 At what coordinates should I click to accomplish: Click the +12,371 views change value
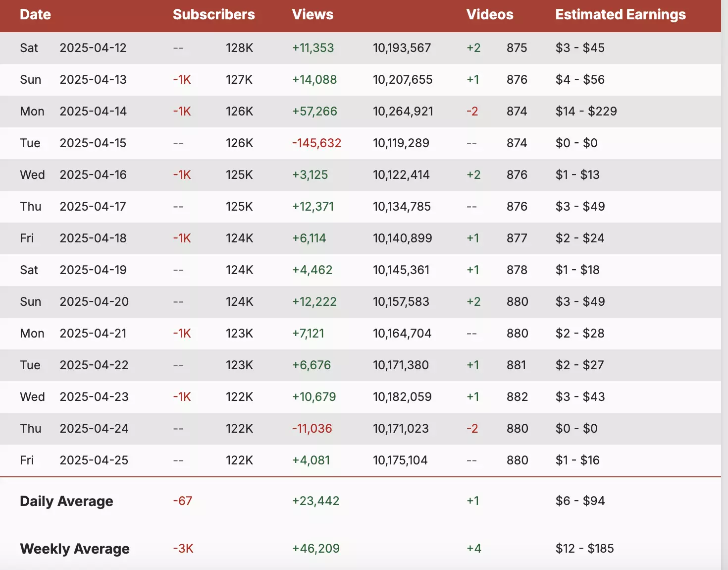point(313,207)
